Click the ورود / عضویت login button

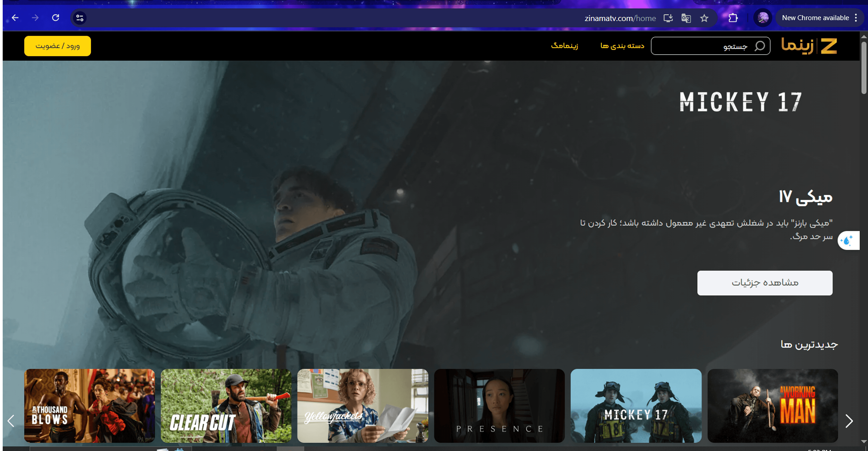pyautogui.click(x=57, y=46)
